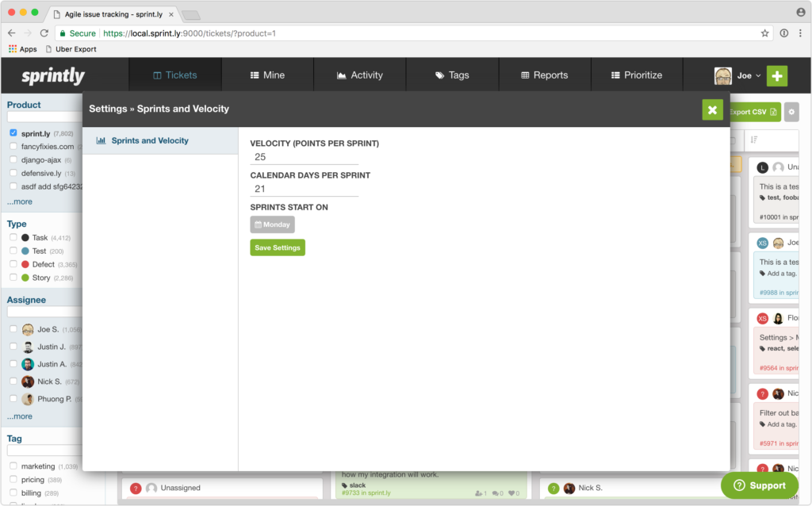
Task: Open the product settings gear icon
Action: click(791, 112)
